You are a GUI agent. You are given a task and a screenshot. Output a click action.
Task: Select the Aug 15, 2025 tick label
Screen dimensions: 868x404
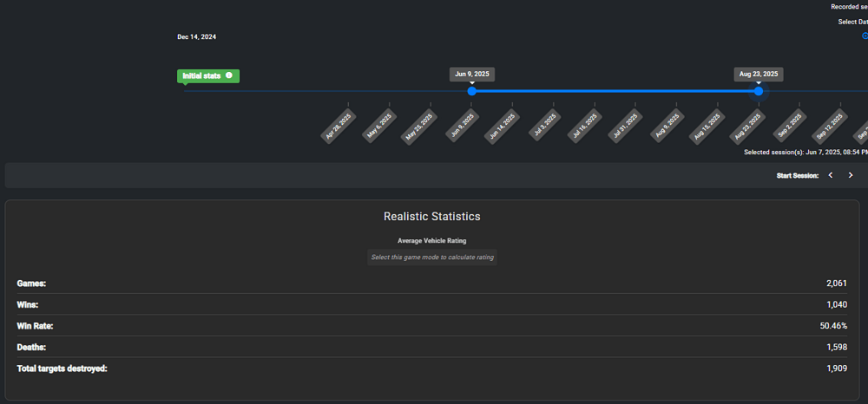click(707, 126)
